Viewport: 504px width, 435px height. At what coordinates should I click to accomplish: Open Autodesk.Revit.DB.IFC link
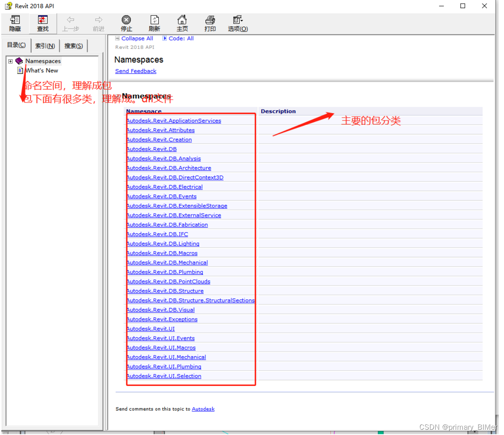(157, 234)
